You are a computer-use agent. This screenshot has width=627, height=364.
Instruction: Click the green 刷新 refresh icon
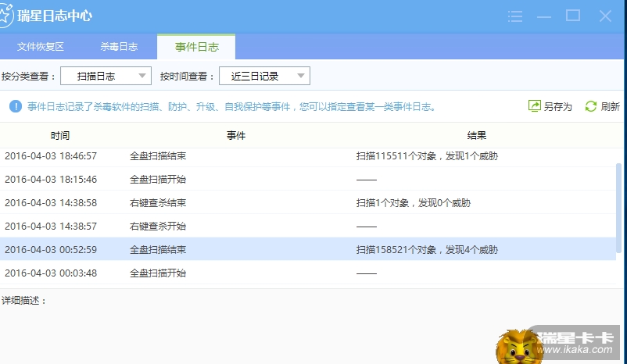pos(590,106)
